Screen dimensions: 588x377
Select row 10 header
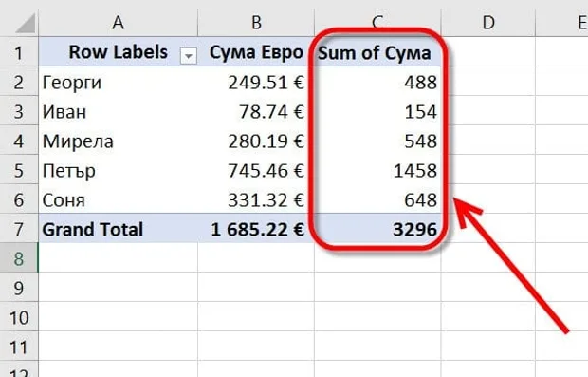click(19, 317)
